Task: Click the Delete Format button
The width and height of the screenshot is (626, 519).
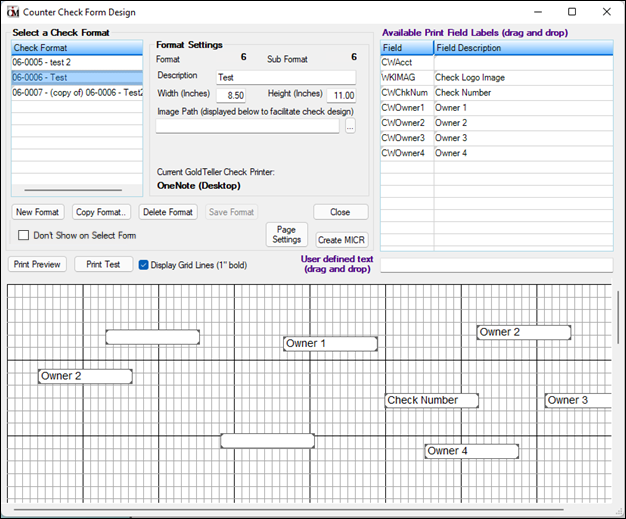Action: coord(168,212)
